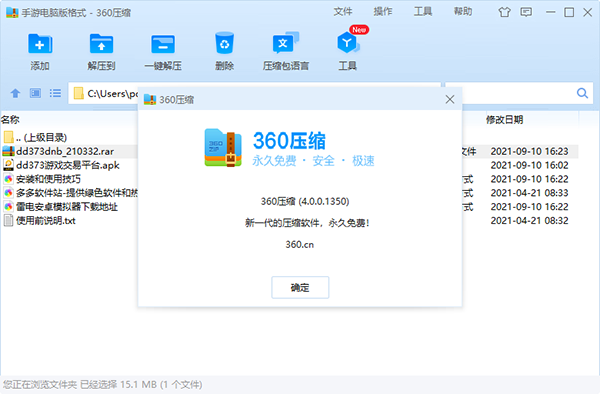
Task: Close the 360压缩 about dialog
Action: point(450,99)
